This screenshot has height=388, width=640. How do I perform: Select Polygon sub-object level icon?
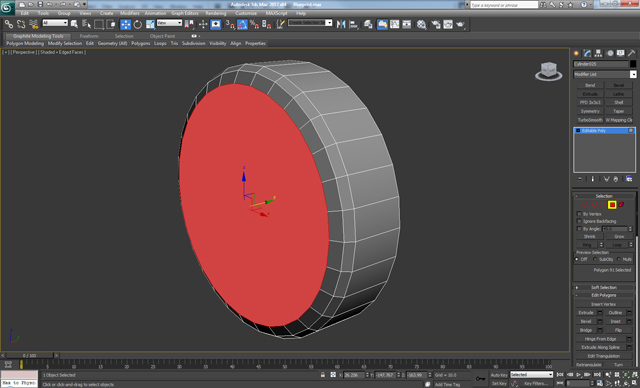(612, 205)
